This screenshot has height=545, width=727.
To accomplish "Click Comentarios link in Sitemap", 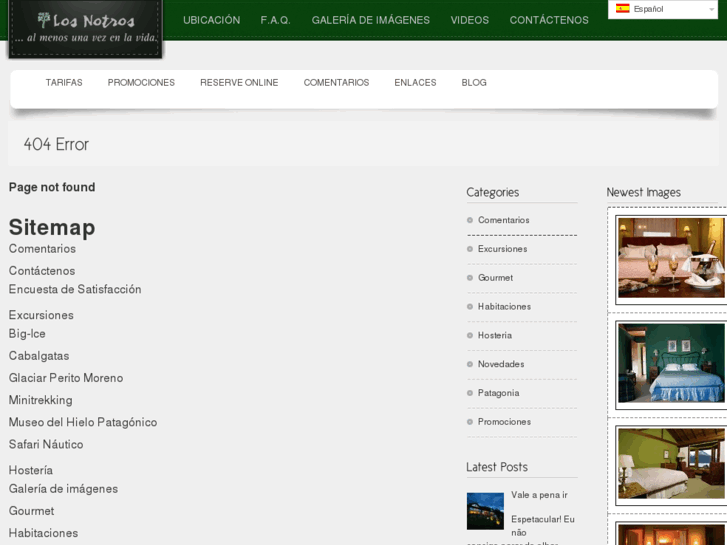I will click(42, 249).
